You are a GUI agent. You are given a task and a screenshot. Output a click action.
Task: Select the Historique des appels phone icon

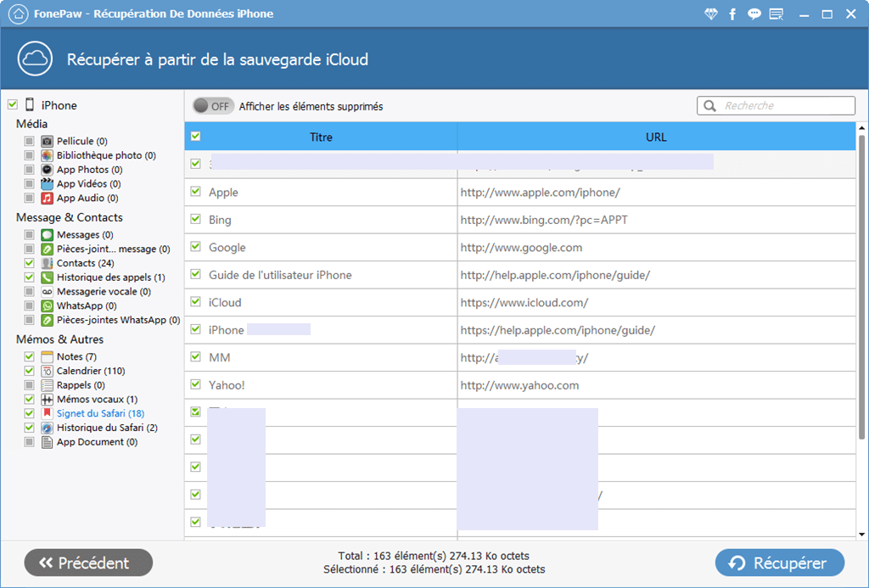(48, 277)
